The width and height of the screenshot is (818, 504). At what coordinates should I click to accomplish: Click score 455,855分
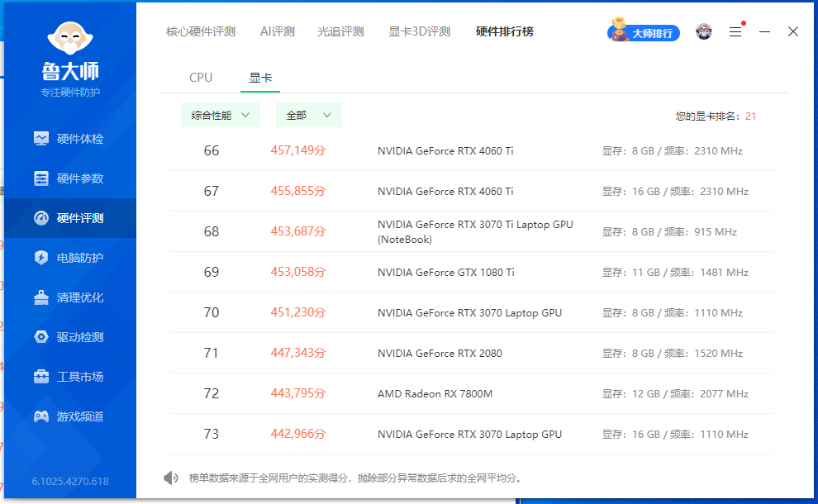pos(298,192)
